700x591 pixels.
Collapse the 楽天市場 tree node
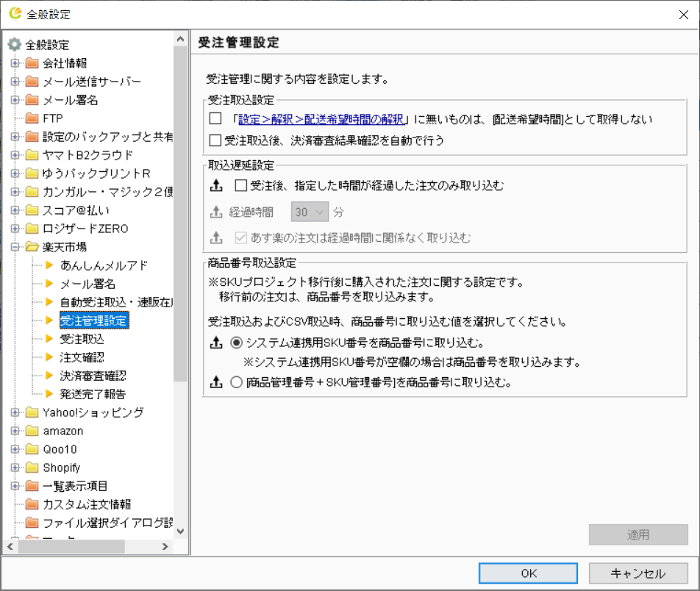tap(15, 247)
